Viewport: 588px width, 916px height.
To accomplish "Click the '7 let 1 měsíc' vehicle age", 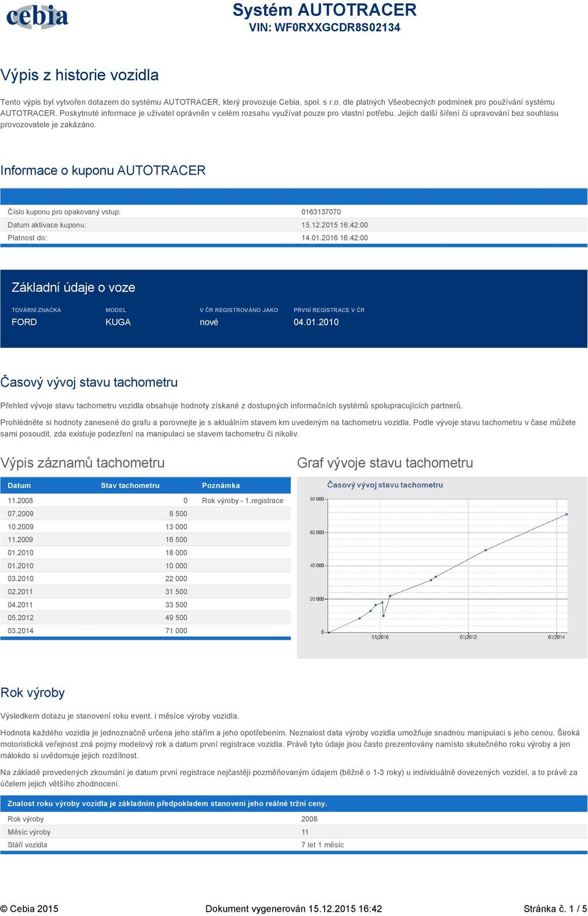I will click(323, 845).
